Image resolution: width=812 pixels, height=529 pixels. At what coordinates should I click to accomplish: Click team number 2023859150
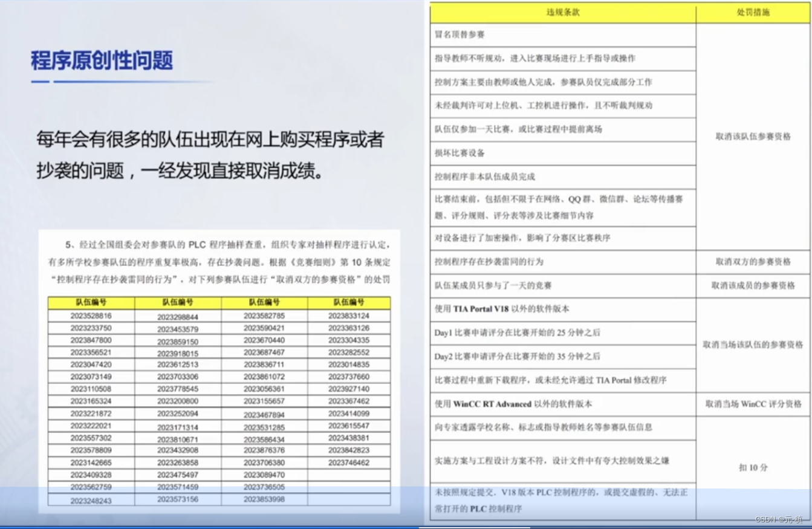click(x=178, y=342)
